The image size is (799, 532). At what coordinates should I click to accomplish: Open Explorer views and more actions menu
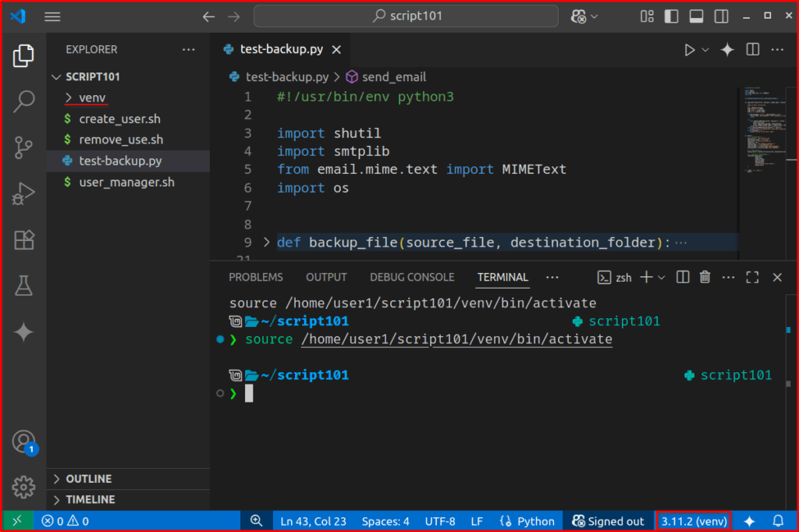tap(189, 49)
